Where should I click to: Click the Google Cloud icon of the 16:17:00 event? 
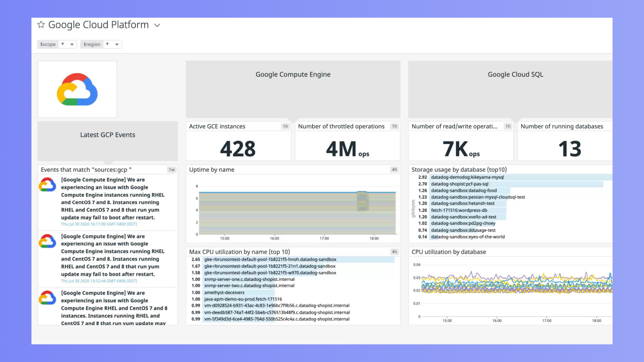(47, 185)
